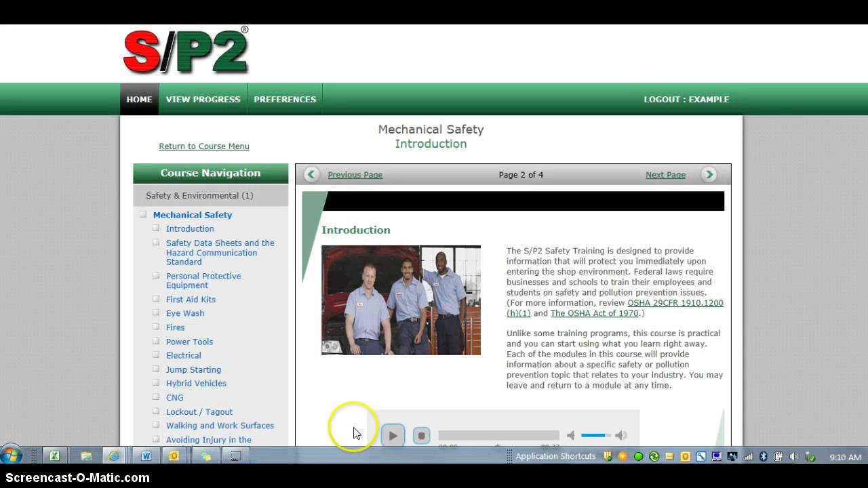Click the mechanics photo thumbnail
This screenshot has height=488, width=868.
point(401,300)
